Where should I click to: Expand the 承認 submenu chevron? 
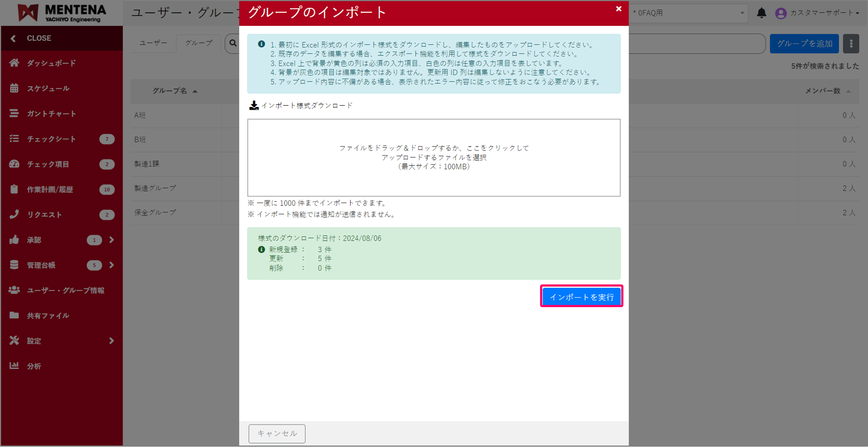click(x=111, y=240)
